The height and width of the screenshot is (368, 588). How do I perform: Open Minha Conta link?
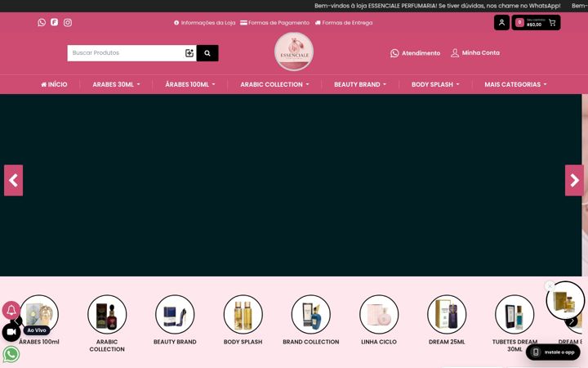475,53
